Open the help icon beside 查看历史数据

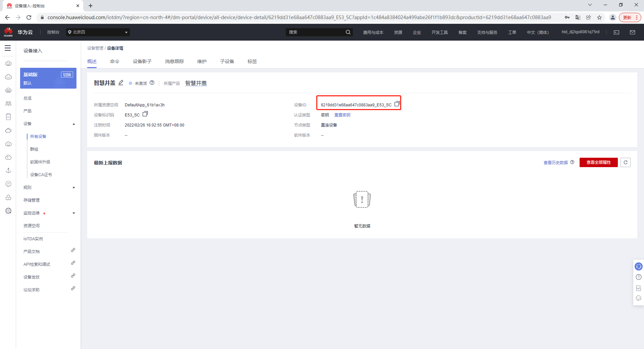[x=572, y=162]
